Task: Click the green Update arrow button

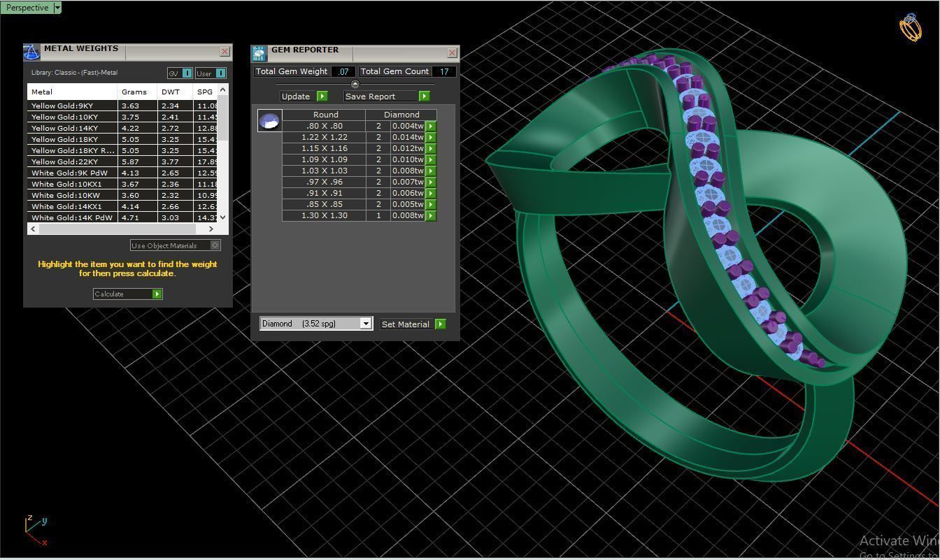Action: [322, 96]
